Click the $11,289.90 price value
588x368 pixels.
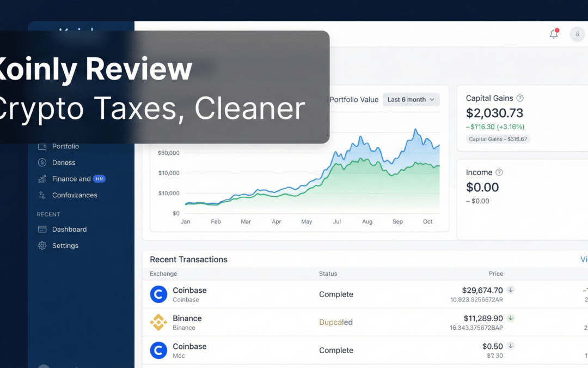(483, 318)
